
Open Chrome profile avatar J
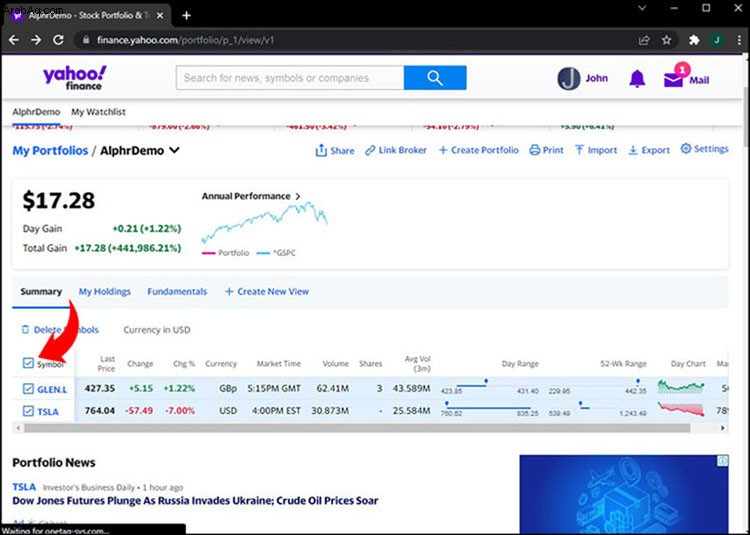[x=716, y=40]
